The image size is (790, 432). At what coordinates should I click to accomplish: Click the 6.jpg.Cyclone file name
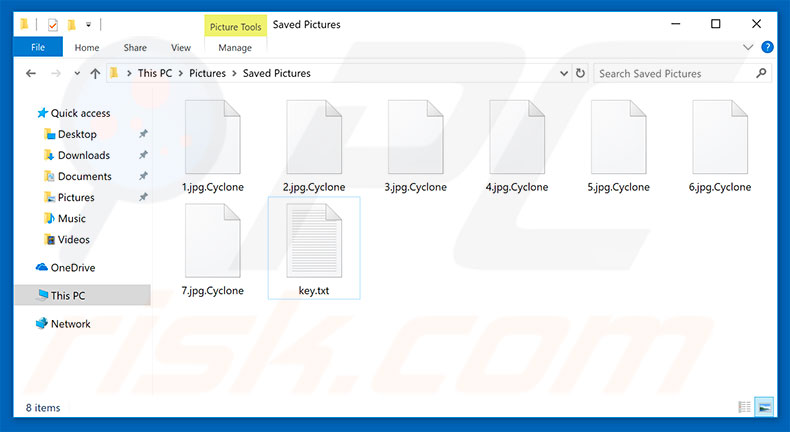720,187
